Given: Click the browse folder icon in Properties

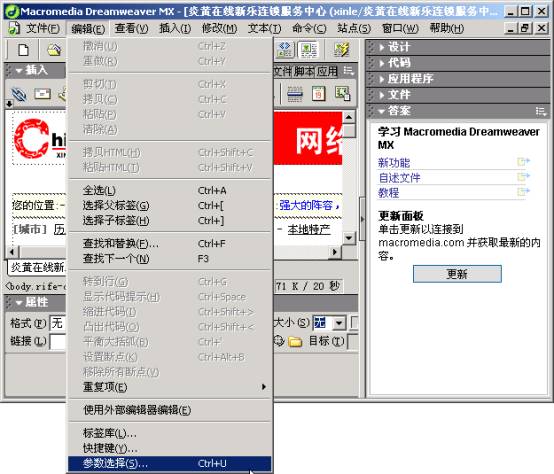Looking at the screenshot, I should click(x=295, y=341).
